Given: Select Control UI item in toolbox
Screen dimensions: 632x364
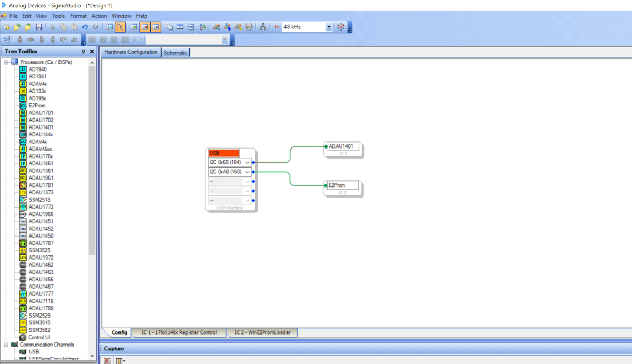Looking at the screenshot, I should (x=39, y=337).
